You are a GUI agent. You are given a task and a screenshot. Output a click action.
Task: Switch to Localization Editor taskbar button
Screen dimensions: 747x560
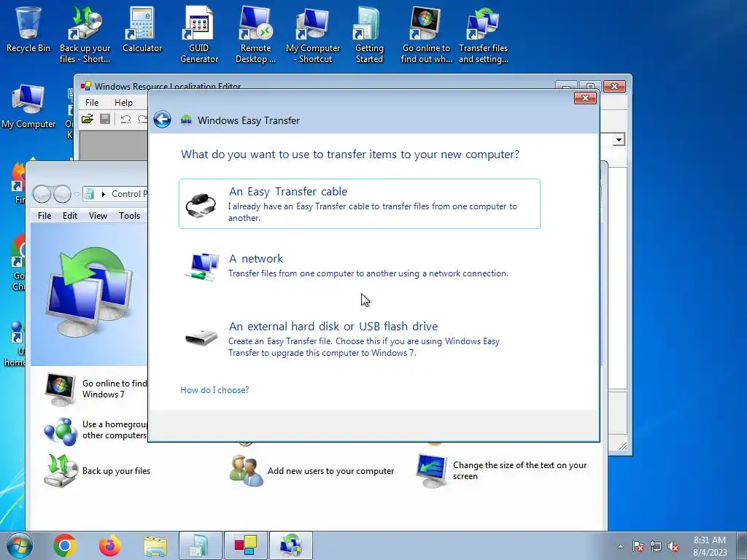(x=246, y=545)
